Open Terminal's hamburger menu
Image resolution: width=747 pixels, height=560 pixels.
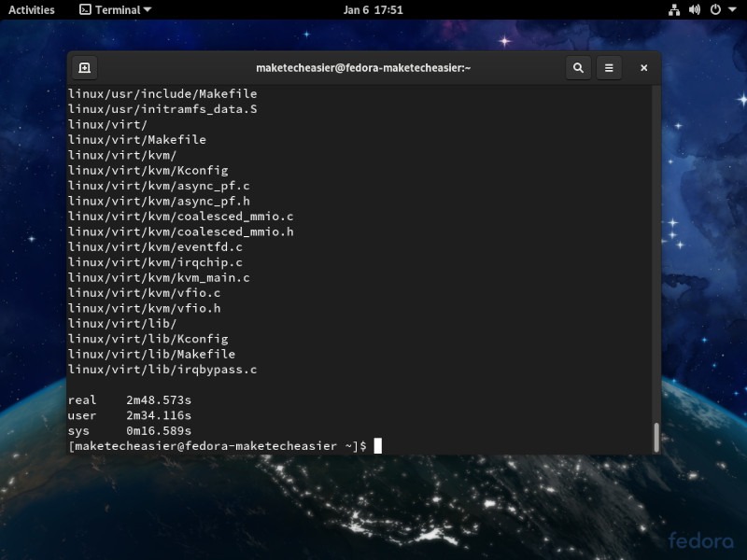[x=609, y=67]
